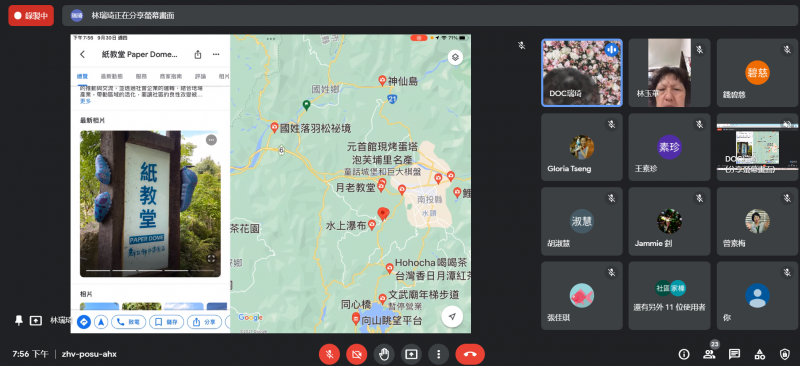Screen dimensions: 800x366
Task: Open options dots on the 紙教堂 photo
Action: click(211, 140)
